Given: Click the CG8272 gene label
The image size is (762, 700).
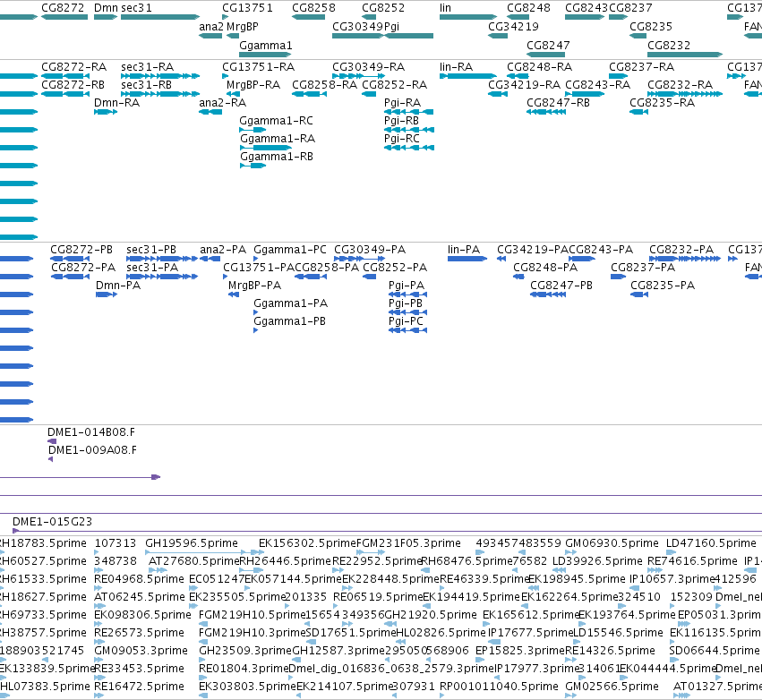Looking at the screenshot, I should tap(63, 8).
